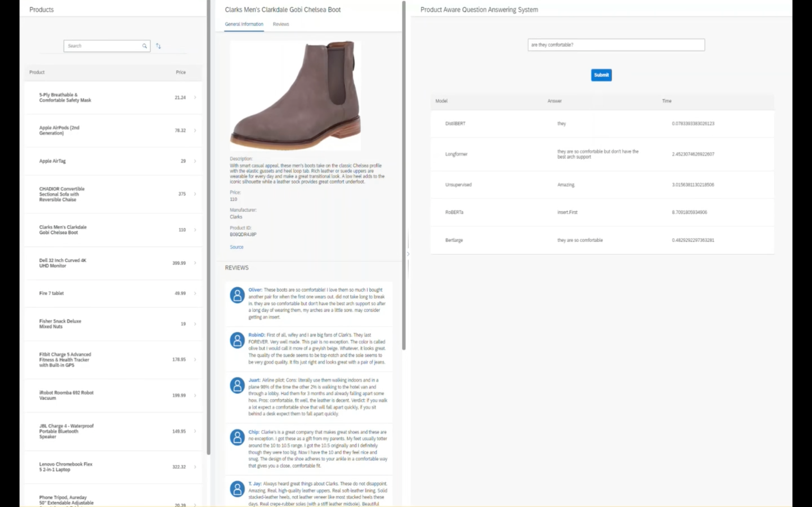Click RobinD's avatar icon

pyautogui.click(x=237, y=340)
